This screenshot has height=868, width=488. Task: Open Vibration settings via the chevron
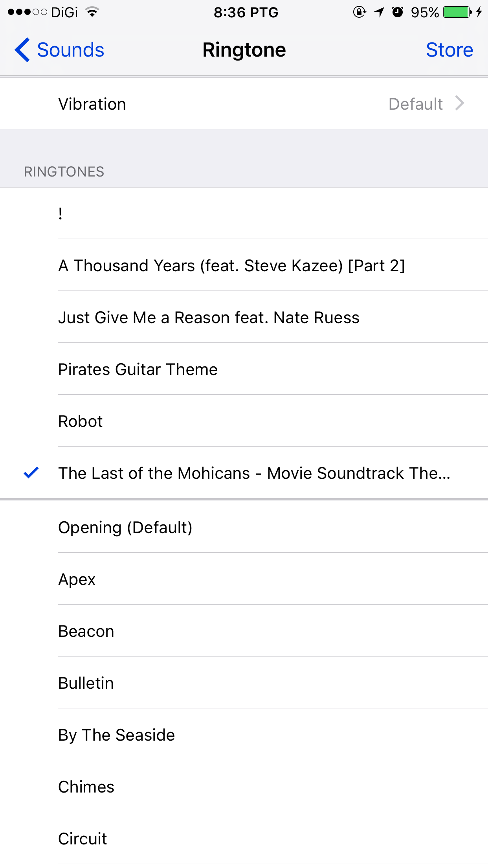click(460, 103)
